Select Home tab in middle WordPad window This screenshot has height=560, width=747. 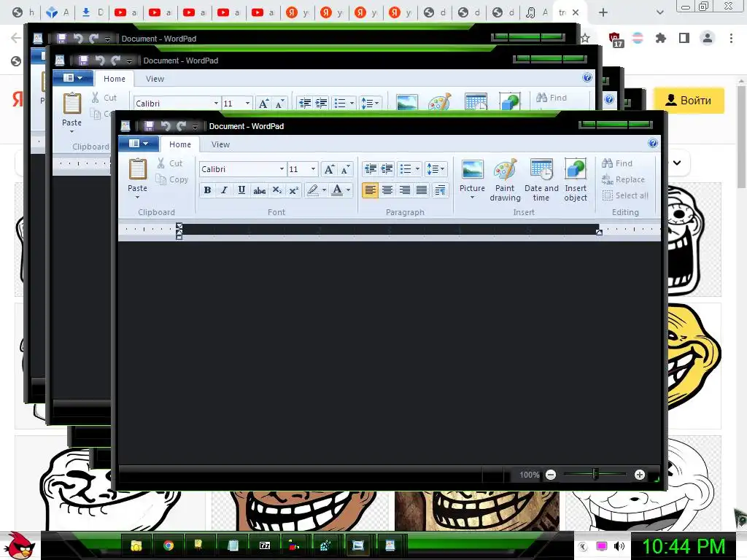pos(115,79)
